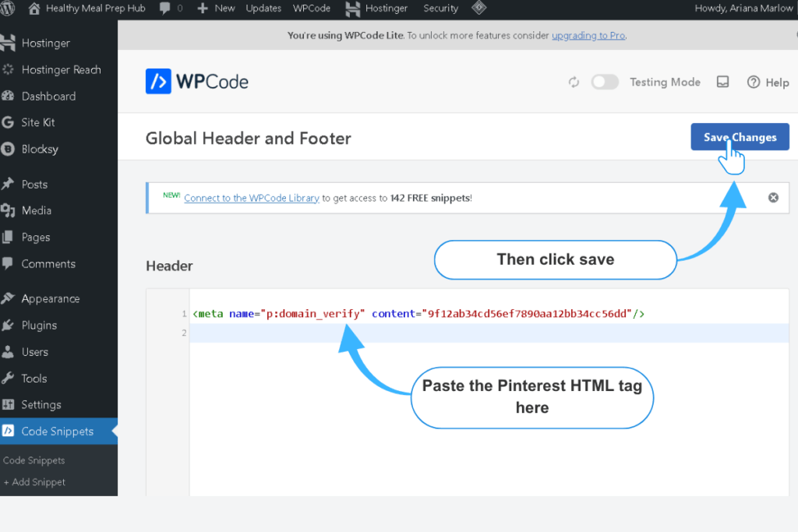Viewport: 798px width, 532px height.
Task: Expand the New menu in the admin bar
Action: click(216, 9)
